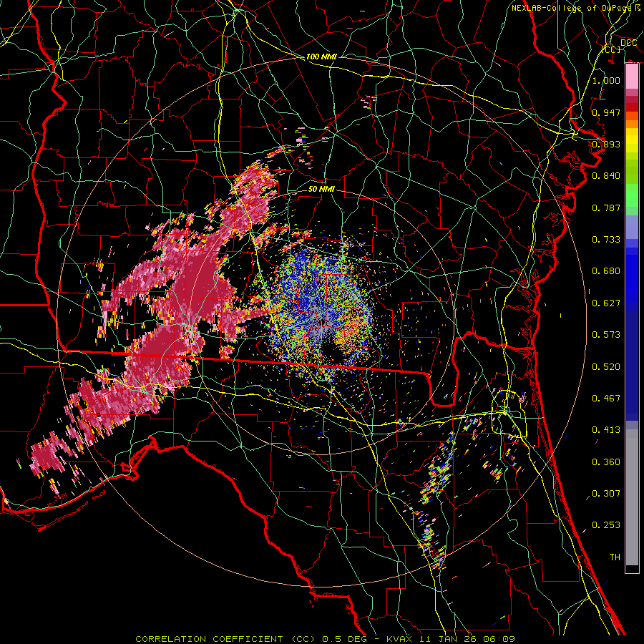Select the 0.947 value on the scale
This screenshot has width=644, height=644.
tap(606, 112)
